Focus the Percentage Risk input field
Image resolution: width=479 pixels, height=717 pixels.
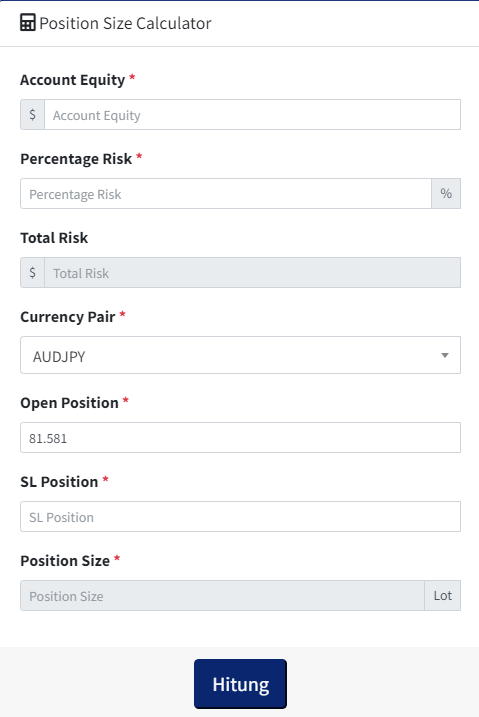tap(226, 193)
